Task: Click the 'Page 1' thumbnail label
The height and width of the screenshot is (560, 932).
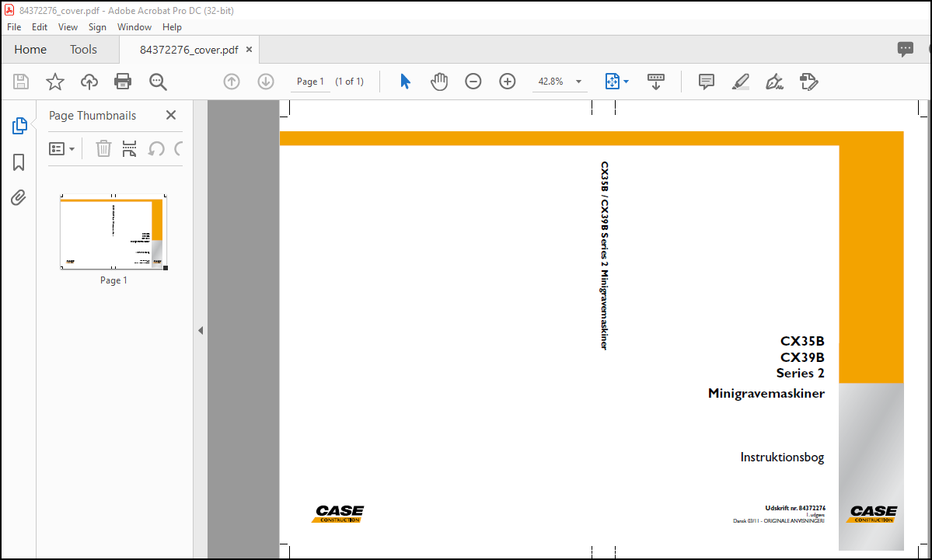Action: (113, 280)
